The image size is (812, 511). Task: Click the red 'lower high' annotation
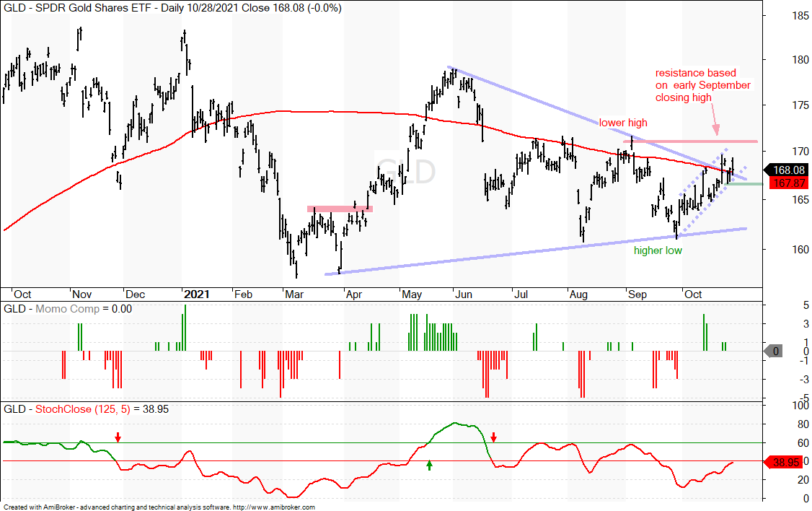[x=623, y=123]
